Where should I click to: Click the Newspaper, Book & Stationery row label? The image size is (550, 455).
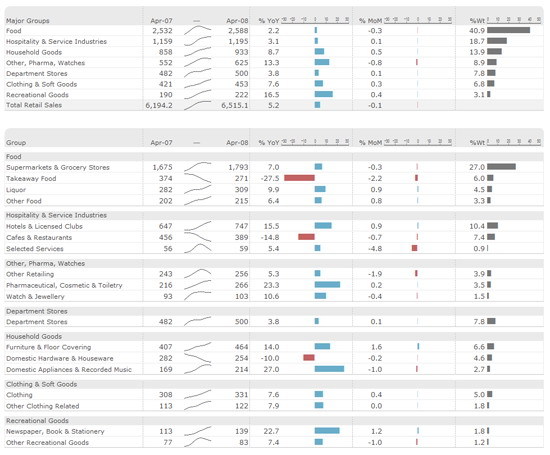tap(55, 431)
